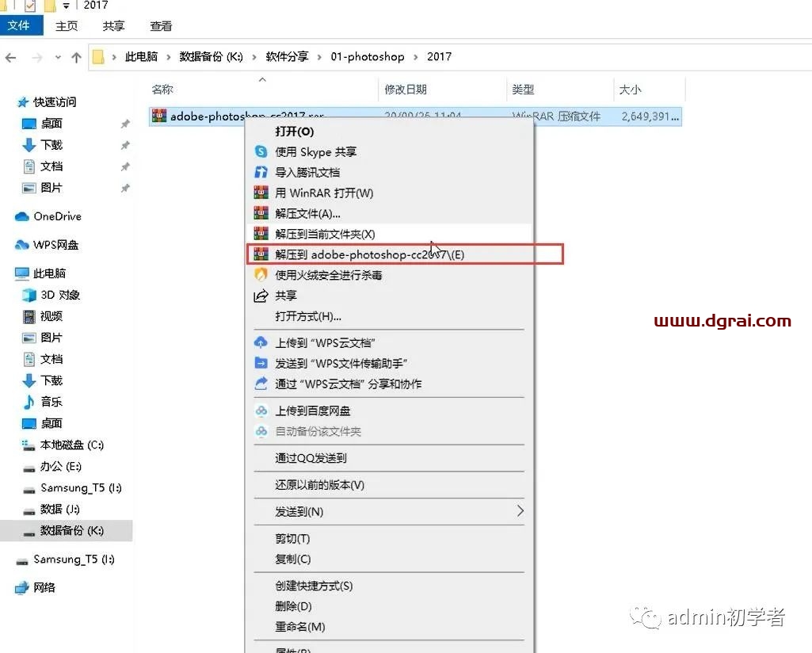The height and width of the screenshot is (653, 812).
Task: Click the folder icon in address bar
Action: pos(98,57)
